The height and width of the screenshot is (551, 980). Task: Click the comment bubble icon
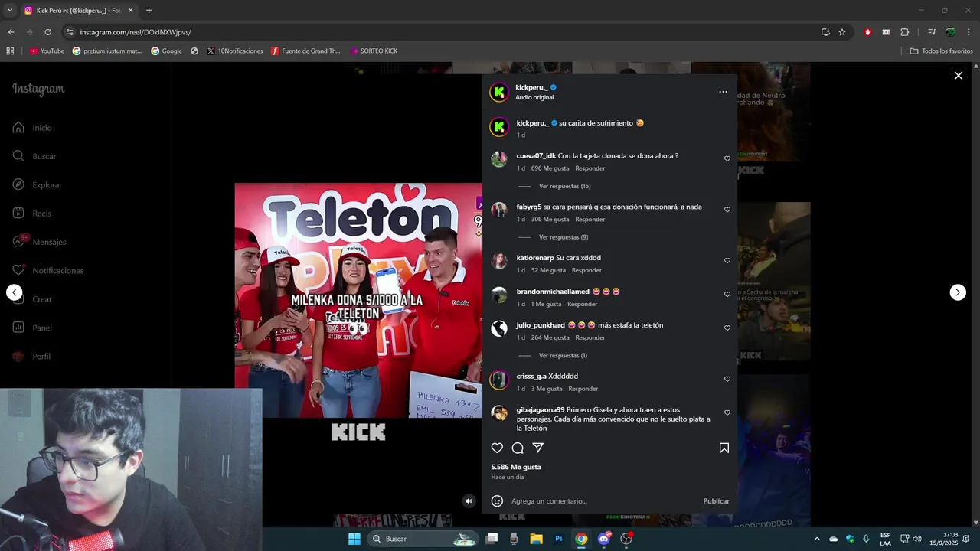click(518, 448)
